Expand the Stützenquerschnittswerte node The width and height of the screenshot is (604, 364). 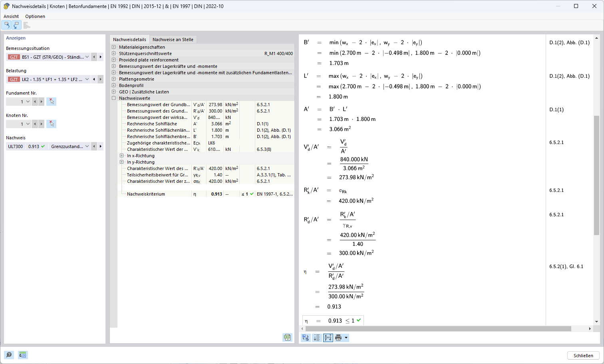click(114, 53)
